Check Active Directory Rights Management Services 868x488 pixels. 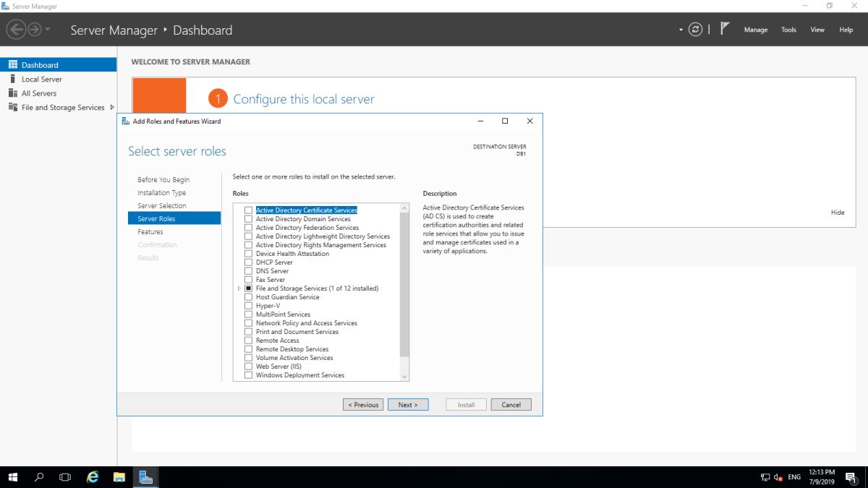click(x=249, y=245)
